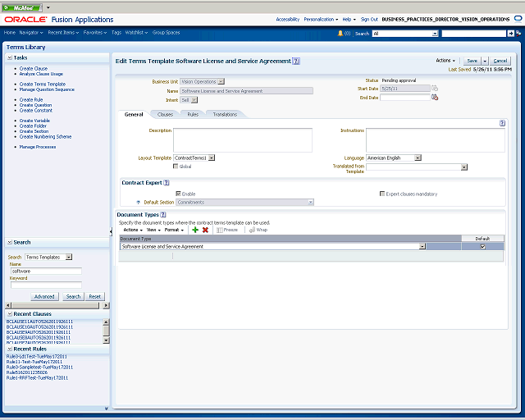Open the Navigator menu
525x420 pixels.
31,33
